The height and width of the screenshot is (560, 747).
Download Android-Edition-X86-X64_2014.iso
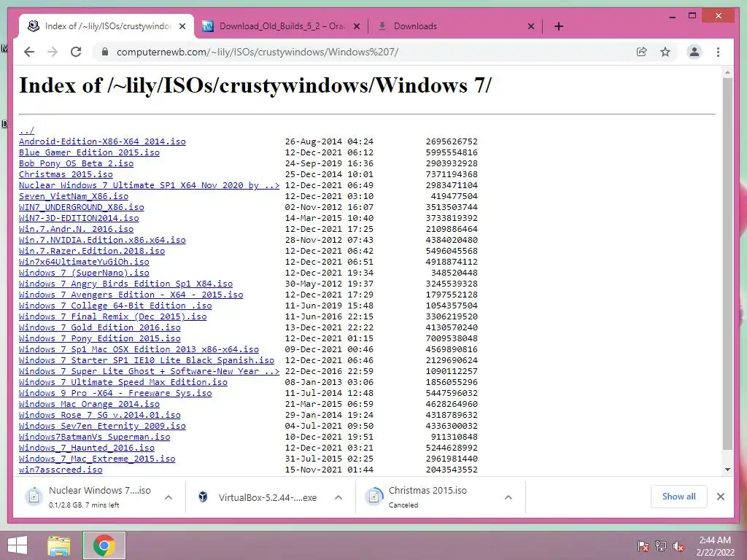[102, 141]
